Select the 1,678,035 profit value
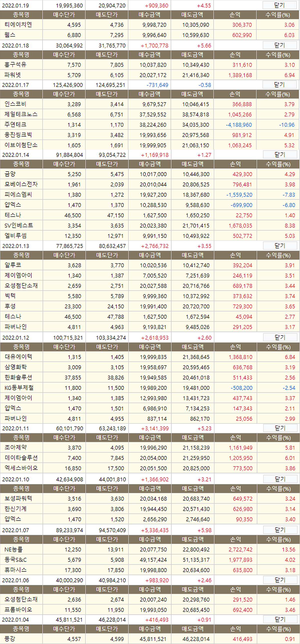The height and width of the screenshot is (644, 300). pos(240,225)
